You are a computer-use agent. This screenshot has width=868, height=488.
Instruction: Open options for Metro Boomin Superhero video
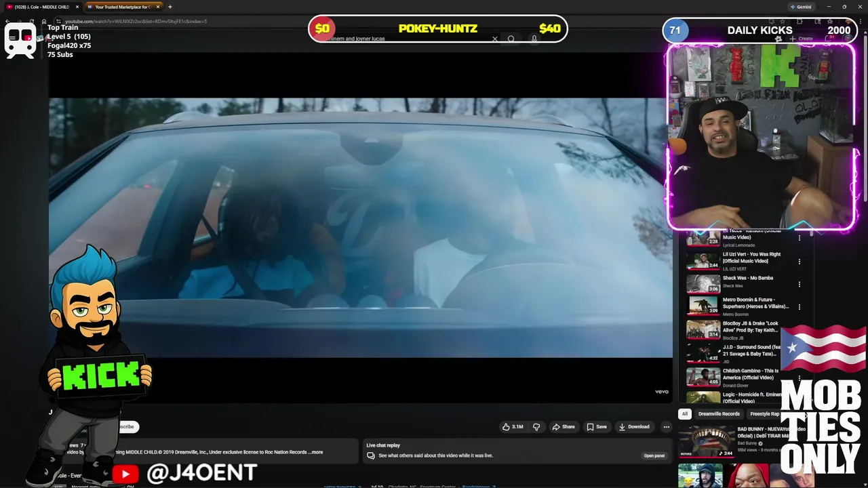click(x=799, y=306)
